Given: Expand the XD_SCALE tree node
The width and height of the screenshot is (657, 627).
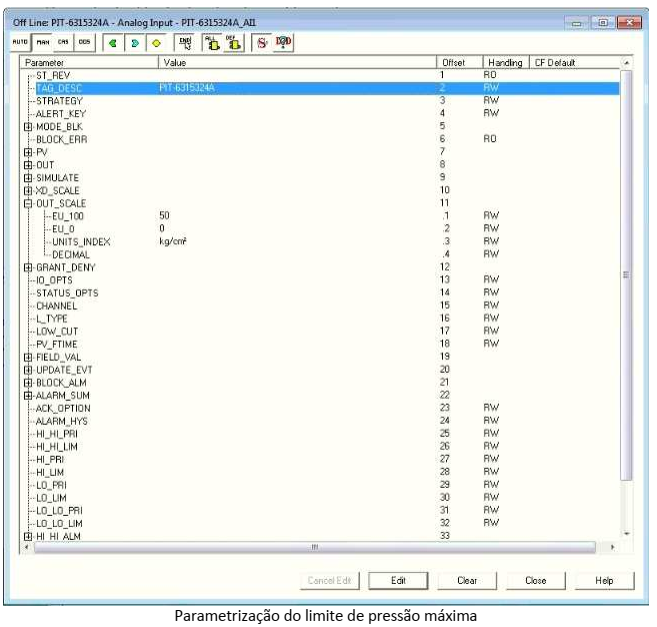Looking at the screenshot, I should pyautogui.click(x=28, y=191).
